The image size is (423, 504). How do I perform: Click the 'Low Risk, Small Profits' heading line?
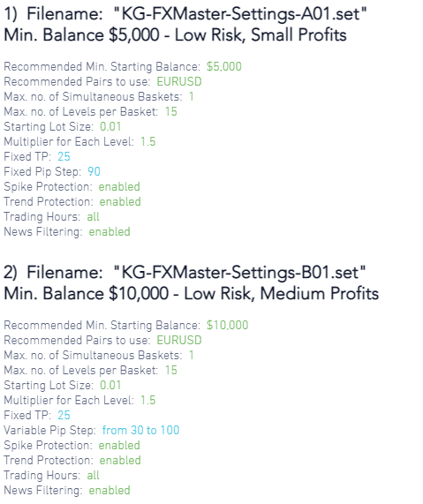coord(176,35)
